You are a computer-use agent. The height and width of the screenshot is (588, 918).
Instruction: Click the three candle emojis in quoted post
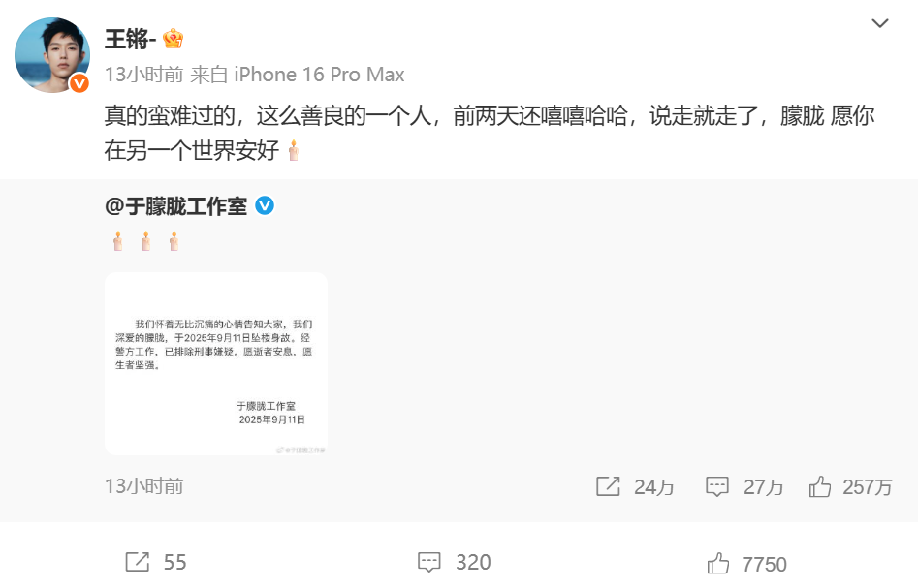pyautogui.click(x=145, y=241)
